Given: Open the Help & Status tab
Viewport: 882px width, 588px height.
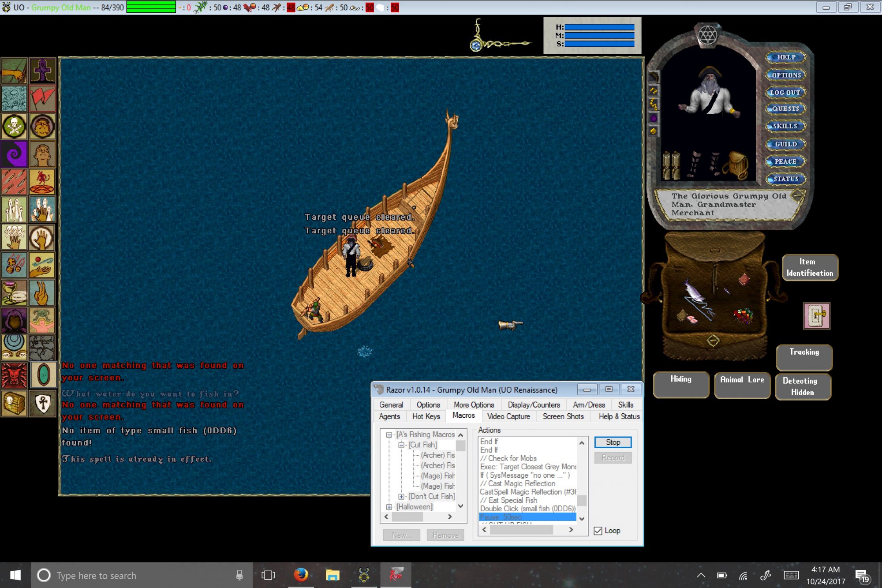Looking at the screenshot, I should pos(619,416).
